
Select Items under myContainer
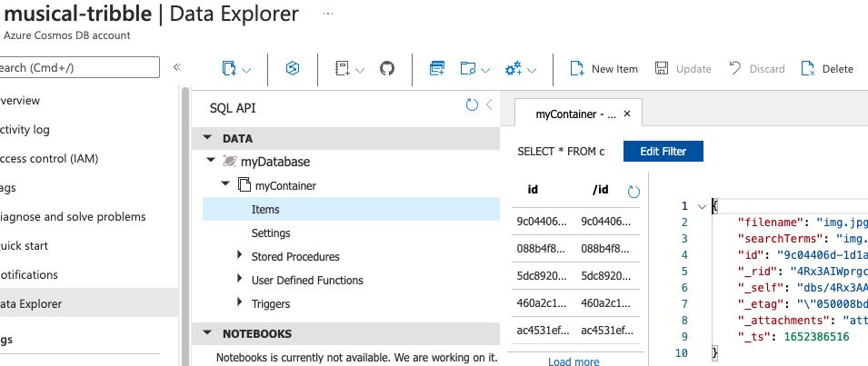tap(351, 210)
